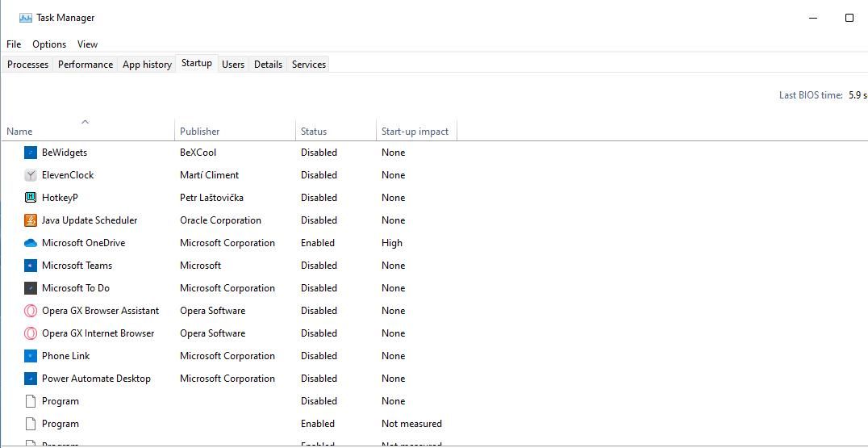This screenshot has height=448, width=868.
Task: Open the Options menu
Action: pos(49,44)
